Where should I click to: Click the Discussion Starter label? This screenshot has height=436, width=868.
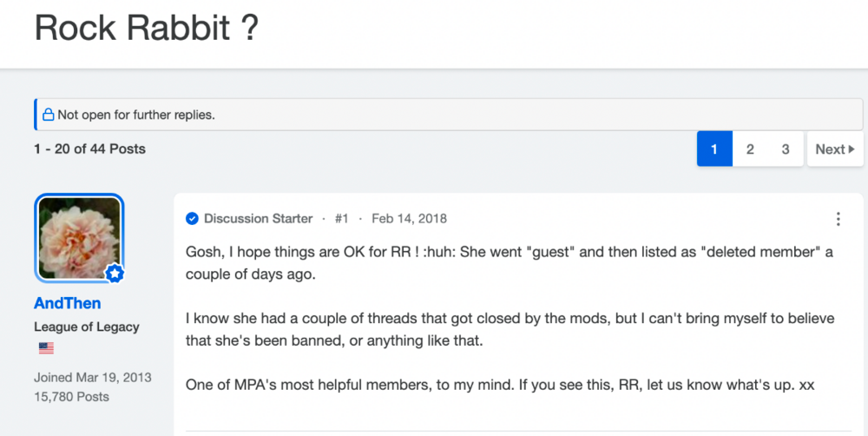pos(258,219)
